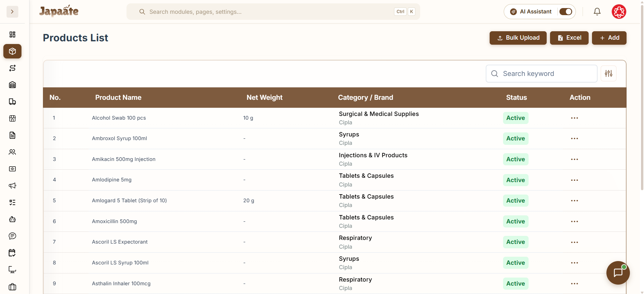
Task: Open the user profile avatar menu
Action: pyautogui.click(x=619, y=12)
